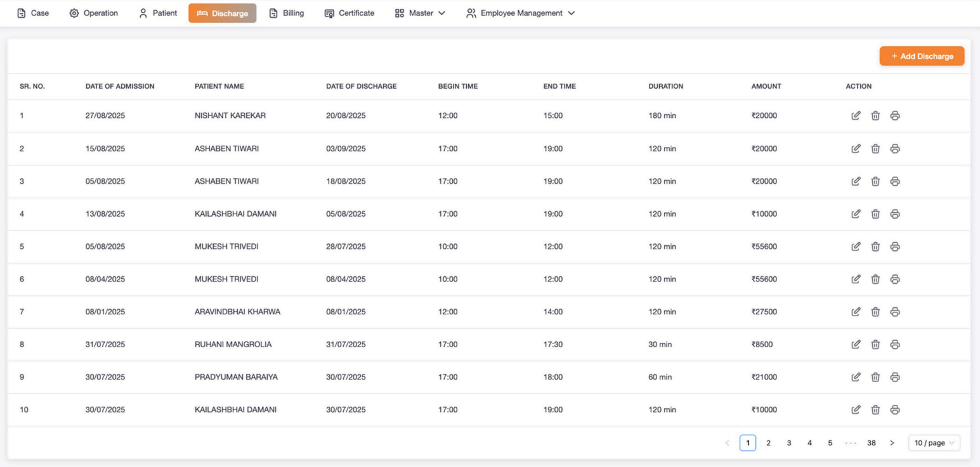Go to the Patient tab
This screenshot has width=980, height=467.
pos(158,13)
